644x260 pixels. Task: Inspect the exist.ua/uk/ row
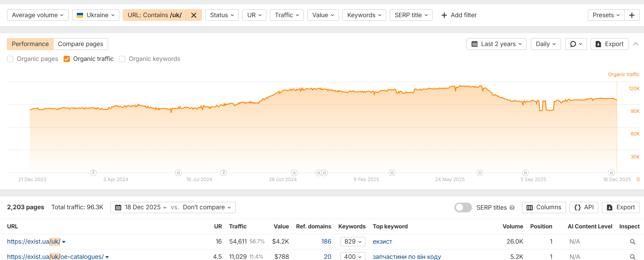point(632,242)
